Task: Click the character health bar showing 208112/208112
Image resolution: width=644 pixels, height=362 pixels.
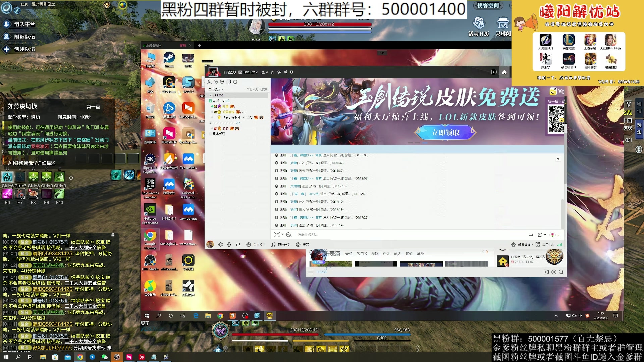Action: point(319,24)
